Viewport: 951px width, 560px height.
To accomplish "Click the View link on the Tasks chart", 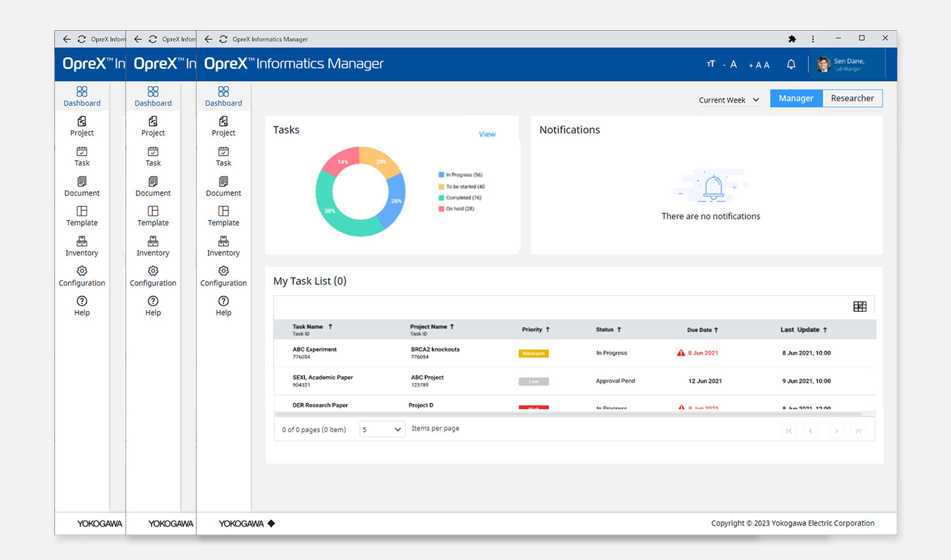I will pyautogui.click(x=487, y=133).
